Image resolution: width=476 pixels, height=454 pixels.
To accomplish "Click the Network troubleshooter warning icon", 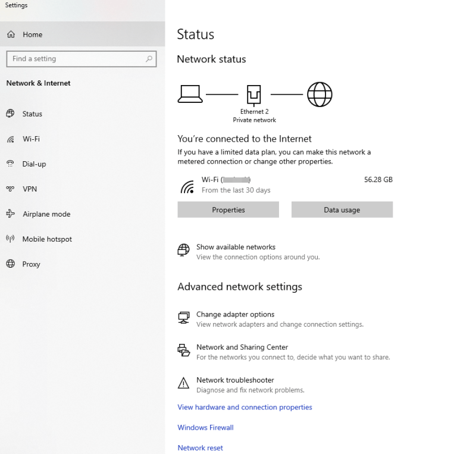I will [x=183, y=383].
